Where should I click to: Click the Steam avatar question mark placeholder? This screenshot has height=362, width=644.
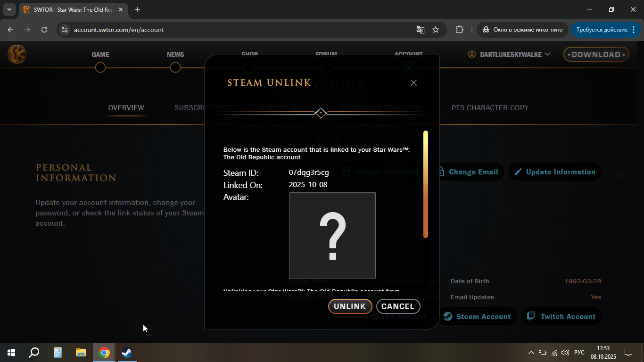pyautogui.click(x=332, y=236)
